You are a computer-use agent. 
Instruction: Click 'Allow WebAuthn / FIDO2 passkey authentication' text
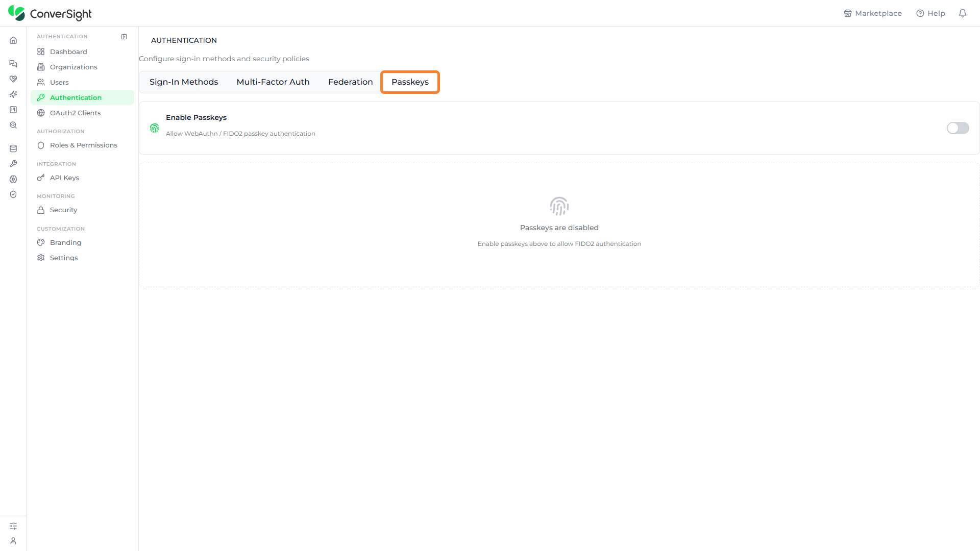[x=240, y=134]
